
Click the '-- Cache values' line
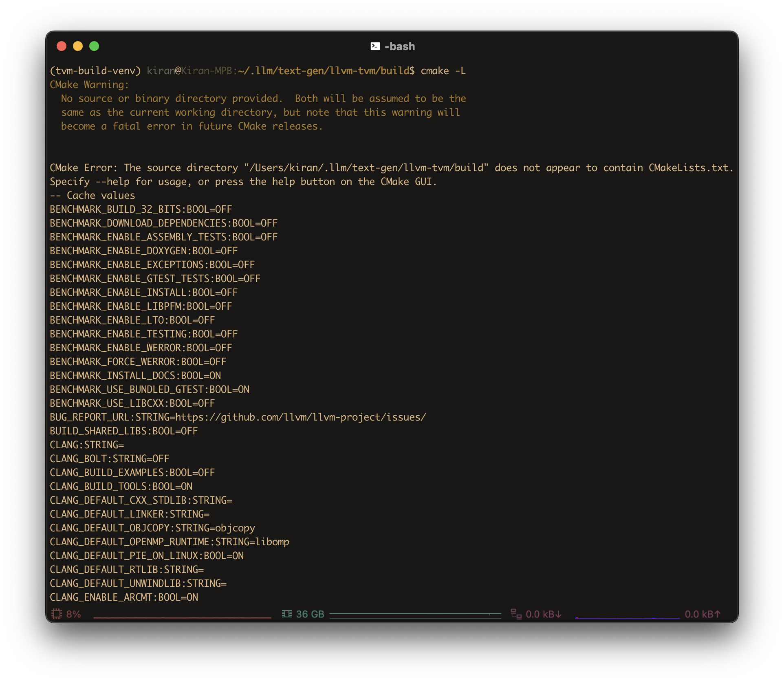(92, 196)
